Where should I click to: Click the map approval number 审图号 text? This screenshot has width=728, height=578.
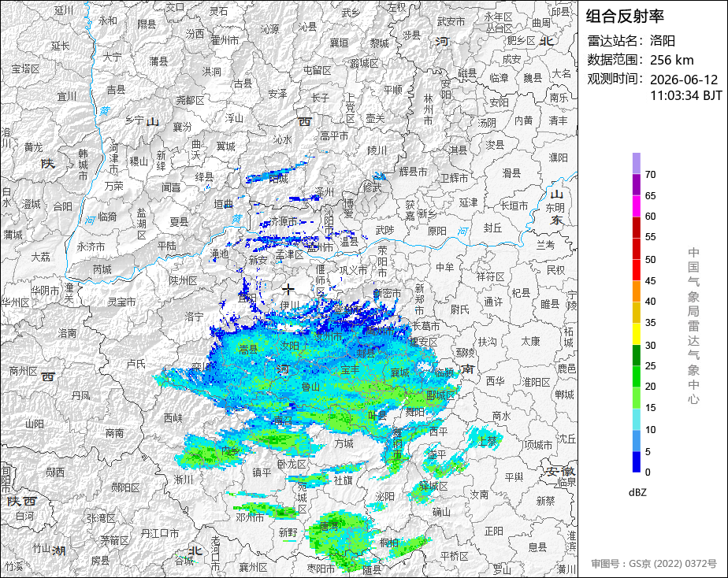click(654, 564)
